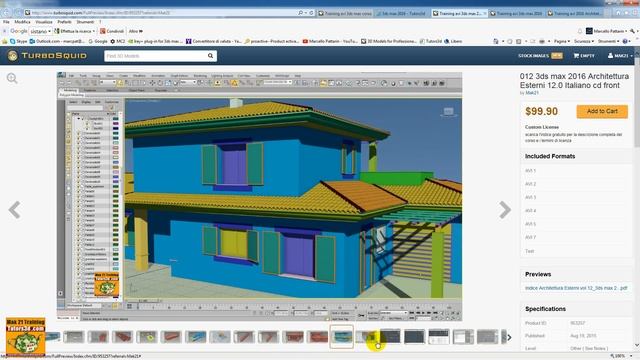This screenshot has width=640, height=360.
Task: Show the previous preview image
Action: (15, 210)
